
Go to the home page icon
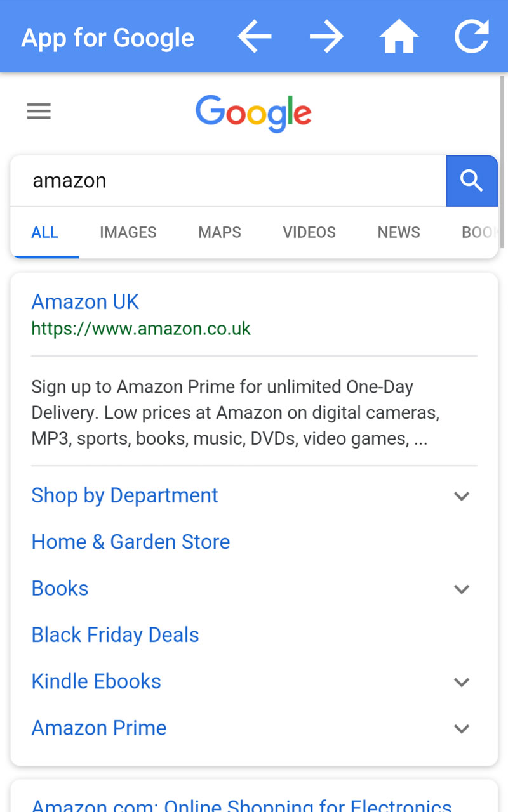tap(399, 37)
